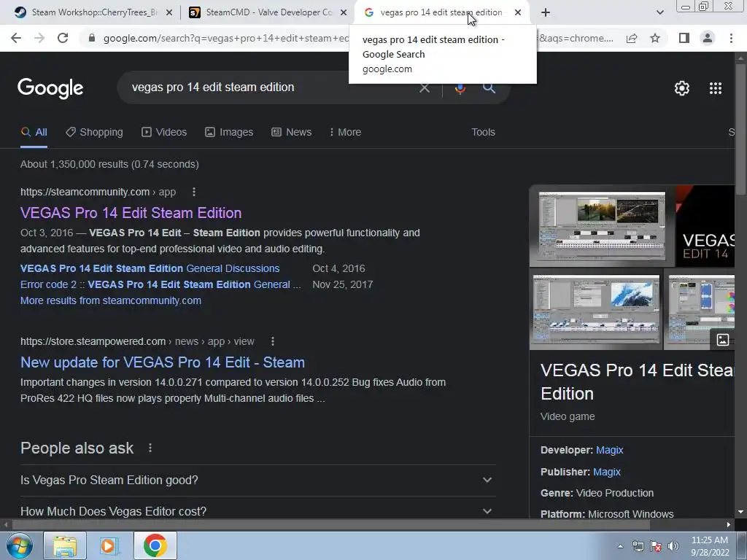Switch to Videos results
This screenshot has width=747, height=560.
[x=164, y=133]
